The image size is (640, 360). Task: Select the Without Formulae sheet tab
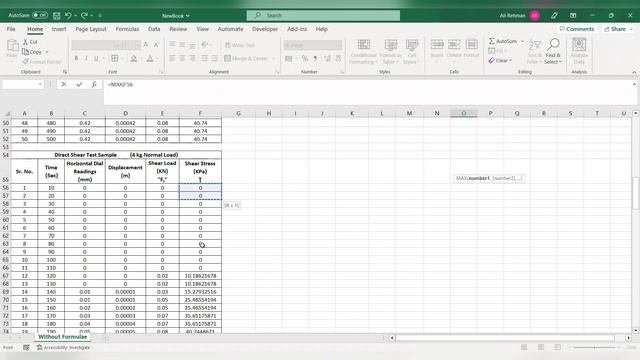coord(62,337)
